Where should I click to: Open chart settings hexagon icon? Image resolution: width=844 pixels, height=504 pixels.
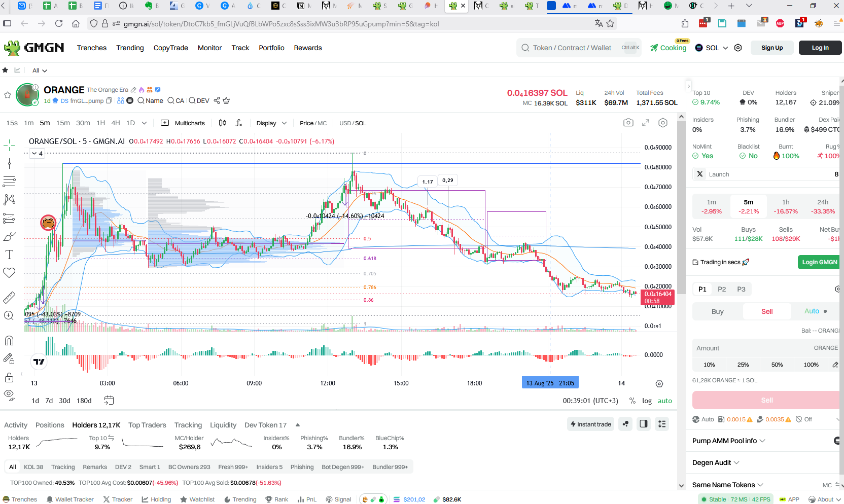[663, 123]
